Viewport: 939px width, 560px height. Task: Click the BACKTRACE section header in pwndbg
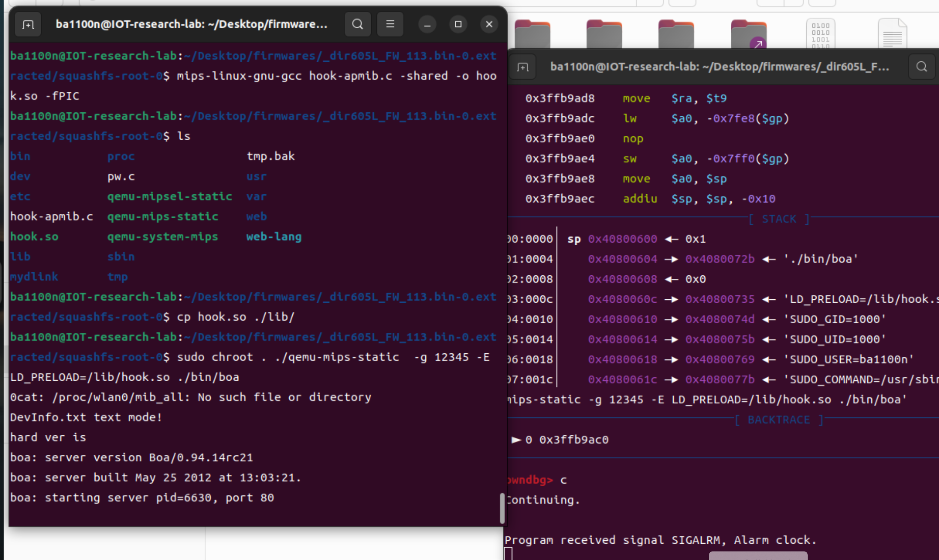click(x=778, y=420)
